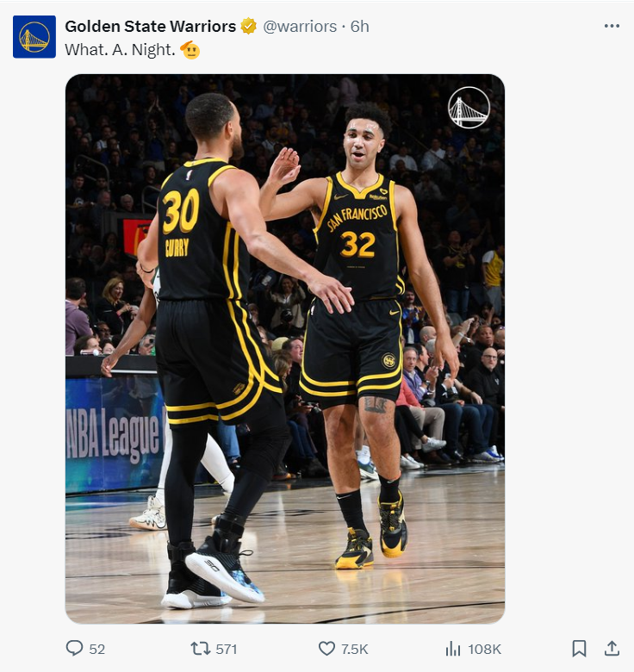Click the gold verified badge
Viewport: 634px width, 672px height.
pyautogui.click(x=249, y=27)
